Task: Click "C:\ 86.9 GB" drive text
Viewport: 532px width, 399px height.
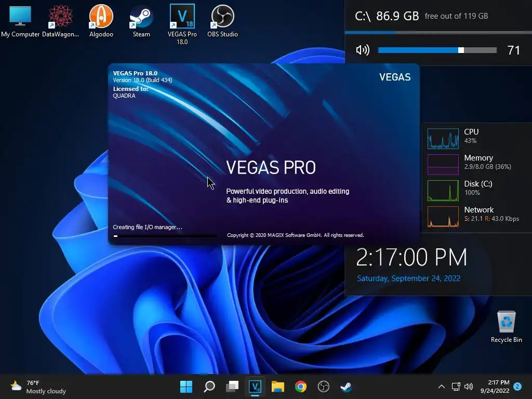Action: [387, 16]
